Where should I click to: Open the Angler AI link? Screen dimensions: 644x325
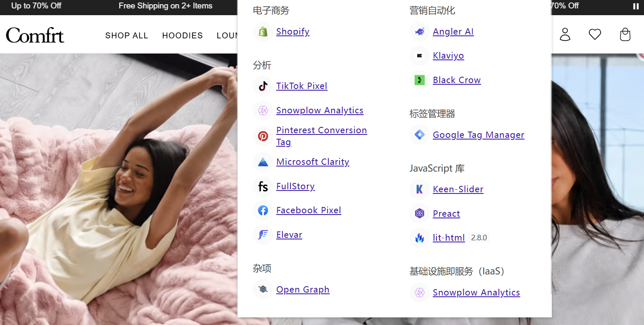(x=453, y=32)
